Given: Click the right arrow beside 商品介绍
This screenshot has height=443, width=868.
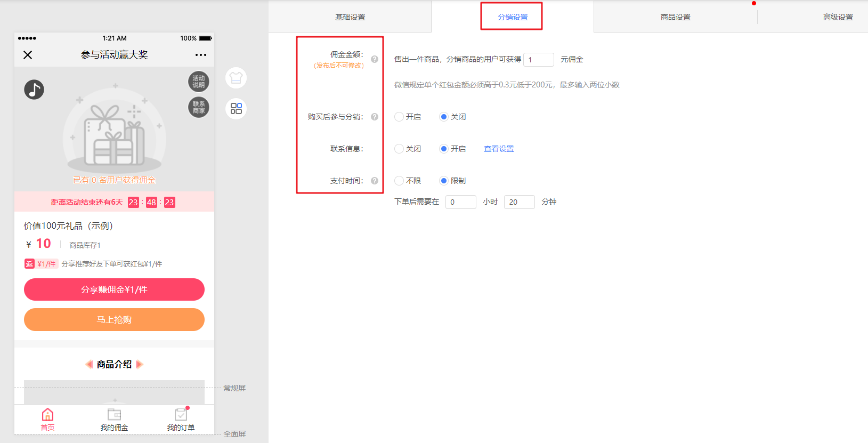Looking at the screenshot, I should click(x=140, y=365).
